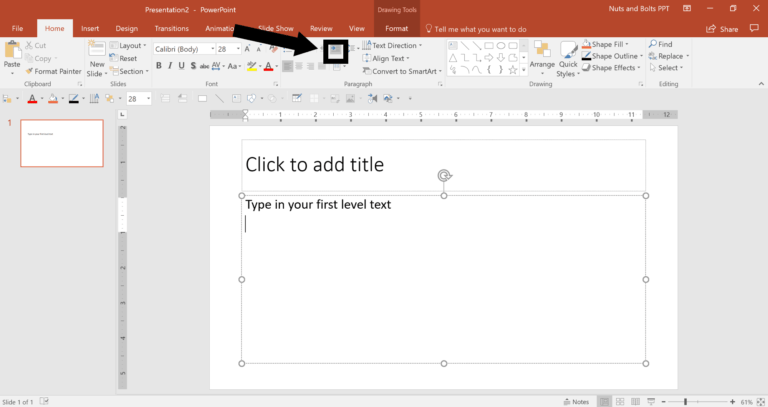Click the zoom slider handle
Image resolution: width=768 pixels, height=407 pixels.
tap(685, 402)
